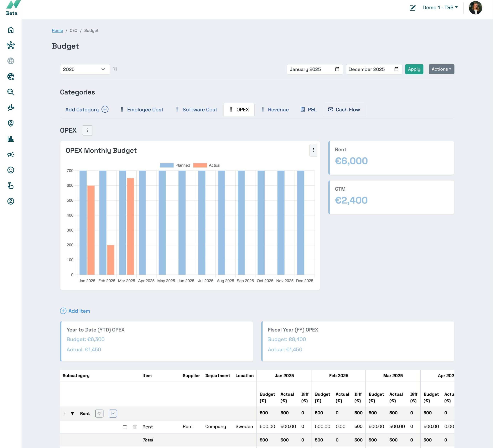Open chart icon in Rent subcategory row
This screenshot has height=448, width=493.
113,413
